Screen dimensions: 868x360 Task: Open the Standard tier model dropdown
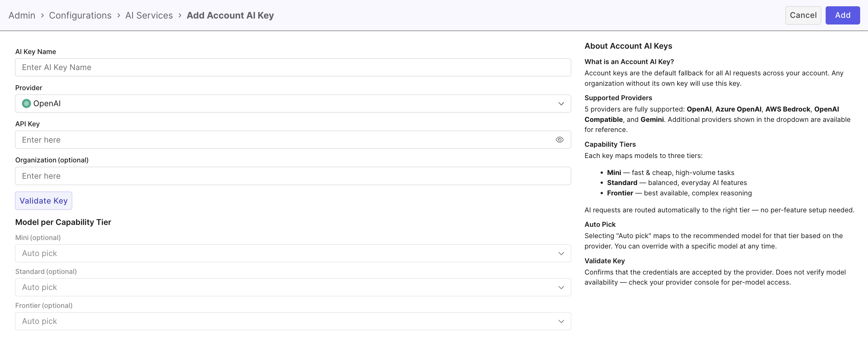293,287
